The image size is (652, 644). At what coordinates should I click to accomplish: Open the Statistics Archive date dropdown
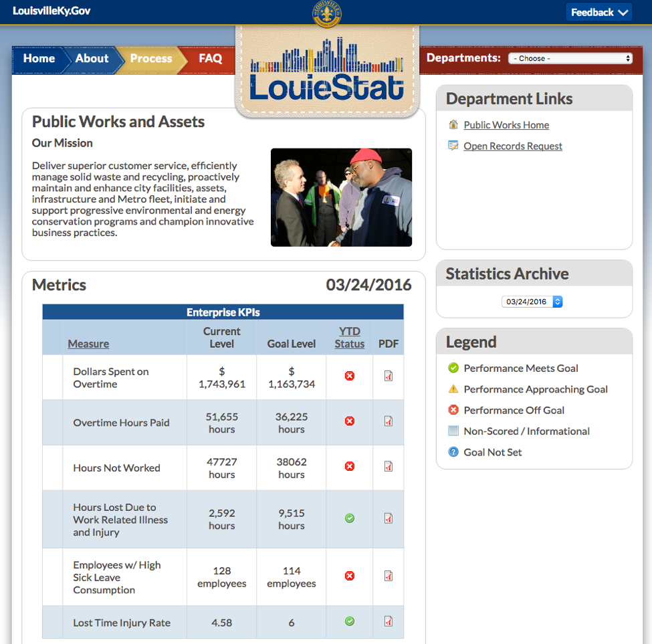(x=532, y=302)
